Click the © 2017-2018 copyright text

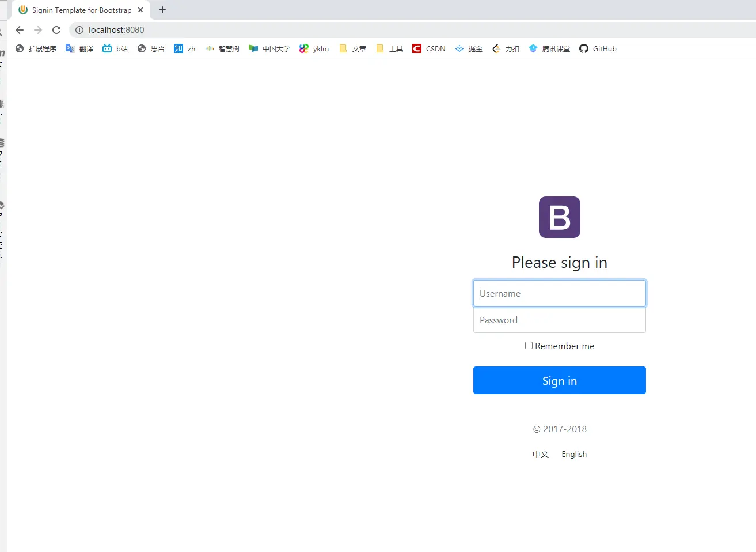[560, 429]
